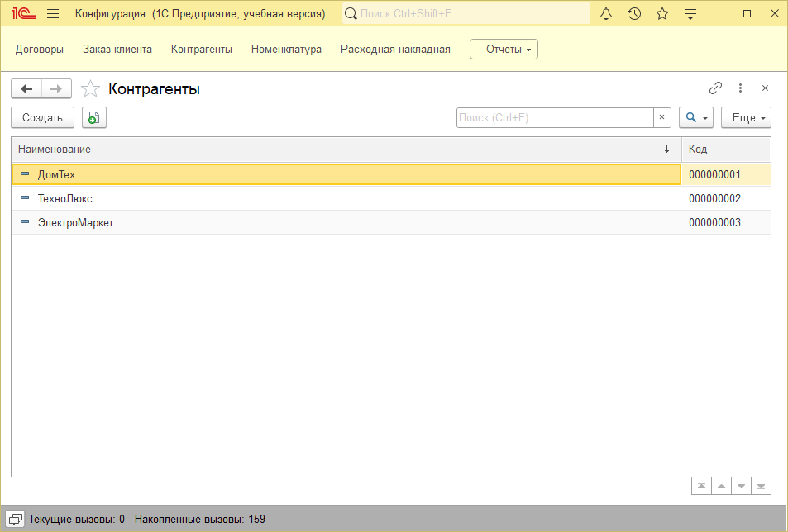Click the 1C logo icon
The width and height of the screenshot is (788, 532).
point(23,13)
